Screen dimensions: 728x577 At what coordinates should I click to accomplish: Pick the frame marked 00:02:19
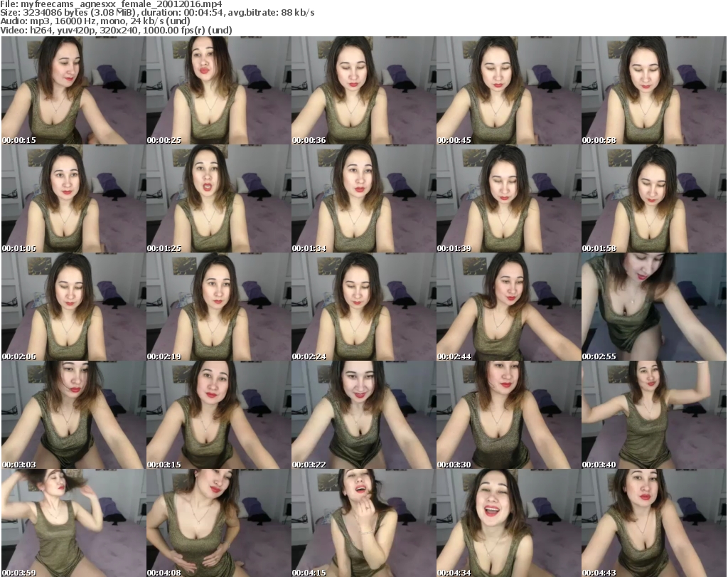219,307
